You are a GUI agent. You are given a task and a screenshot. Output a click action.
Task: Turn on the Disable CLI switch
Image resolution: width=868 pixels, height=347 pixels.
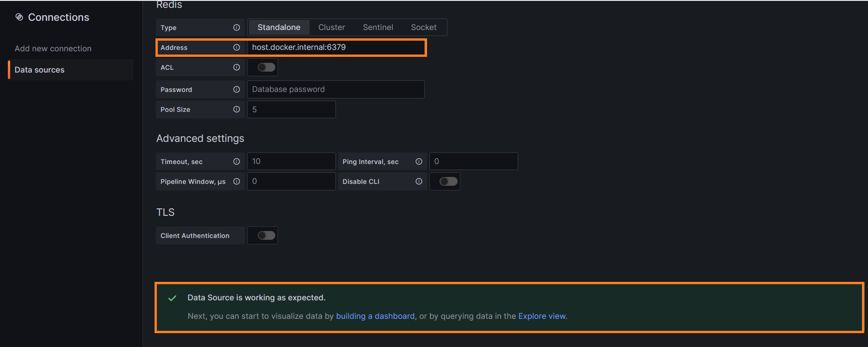click(x=448, y=182)
